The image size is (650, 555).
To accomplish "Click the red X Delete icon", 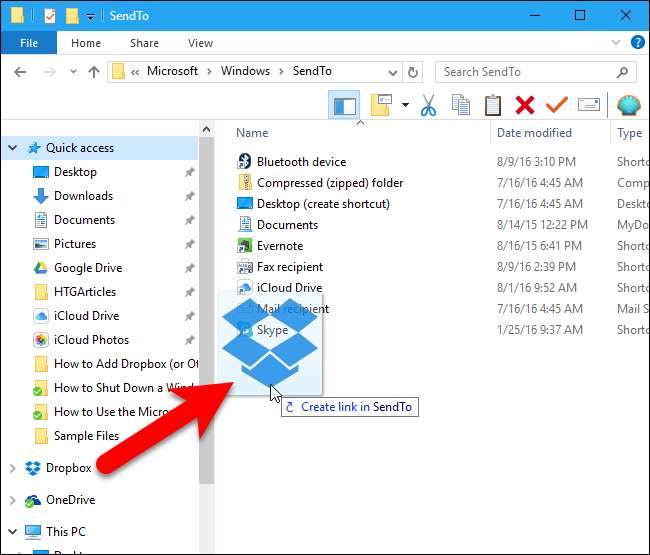I will (524, 105).
